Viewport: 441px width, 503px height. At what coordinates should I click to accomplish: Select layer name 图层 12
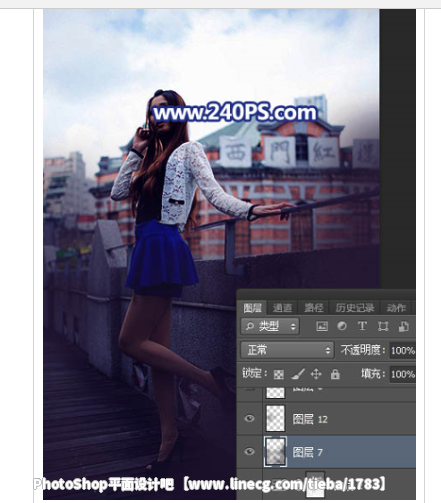[310, 419]
